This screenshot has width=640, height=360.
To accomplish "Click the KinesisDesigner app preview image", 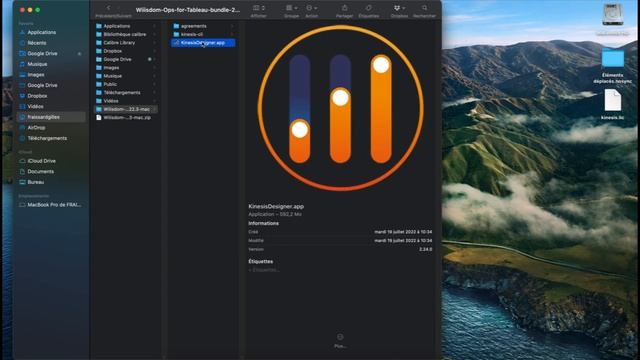I will pyautogui.click(x=341, y=108).
